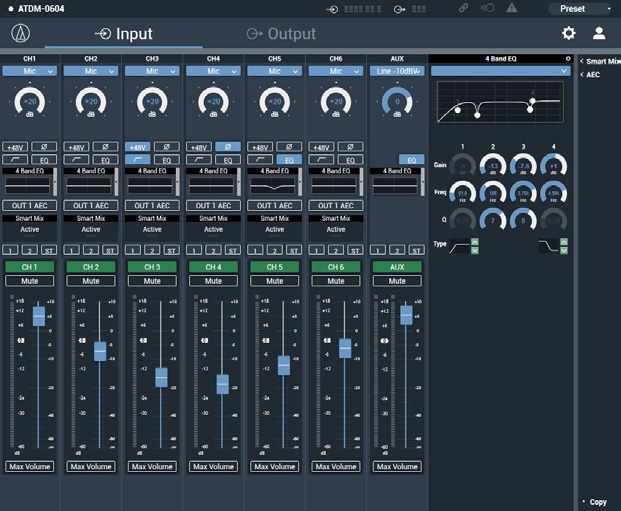The image size is (621, 511).
Task: Click the CH1 volume fader handle
Action: pyautogui.click(x=38, y=316)
